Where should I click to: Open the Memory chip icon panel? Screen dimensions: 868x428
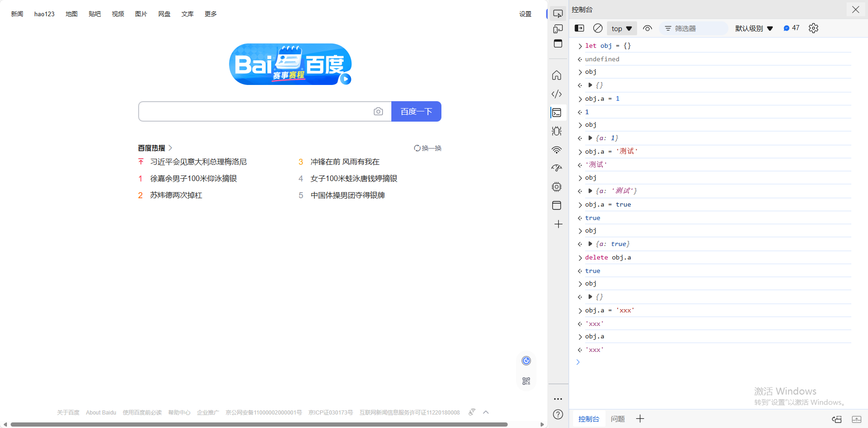[557, 187]
